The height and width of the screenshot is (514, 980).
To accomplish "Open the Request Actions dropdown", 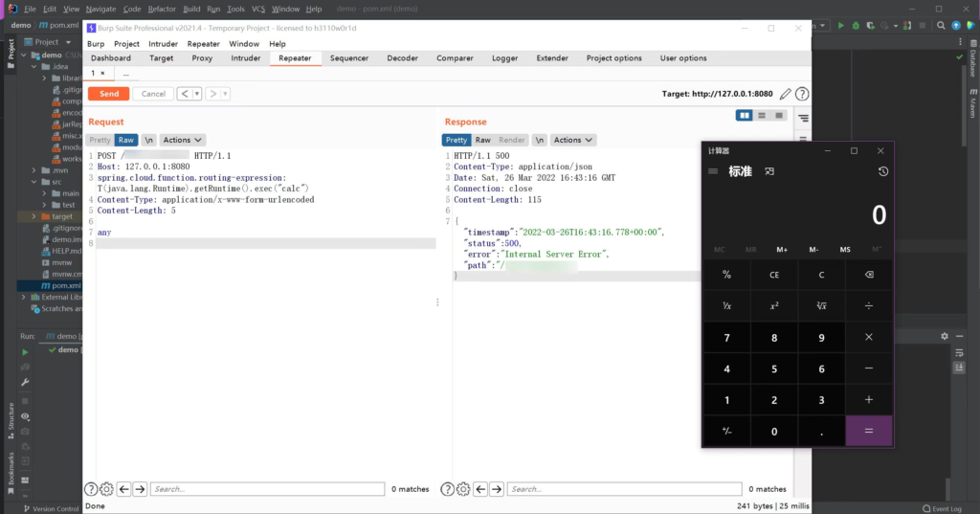I will (x=183, y=140).
